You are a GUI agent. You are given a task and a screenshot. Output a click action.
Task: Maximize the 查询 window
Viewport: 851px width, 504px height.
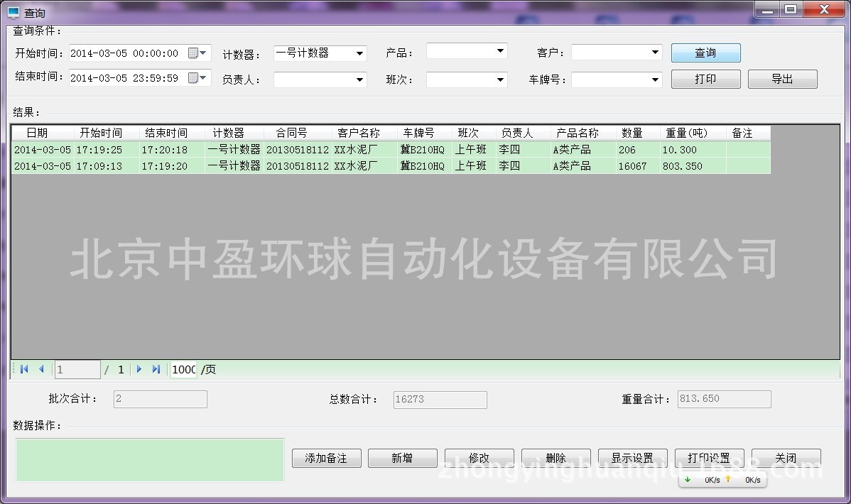[791, 10]
